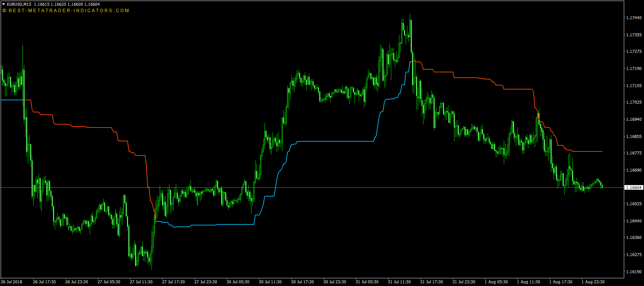Click the 1.16855 price scale label
Image resolution: width=644 pixels, height=286 pixels.
pos(634,137)
